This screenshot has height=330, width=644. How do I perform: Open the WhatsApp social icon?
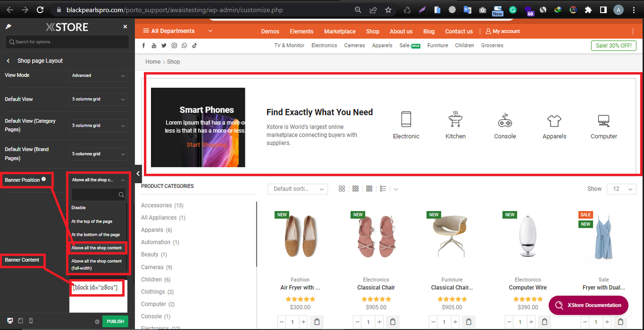point(184,45)
